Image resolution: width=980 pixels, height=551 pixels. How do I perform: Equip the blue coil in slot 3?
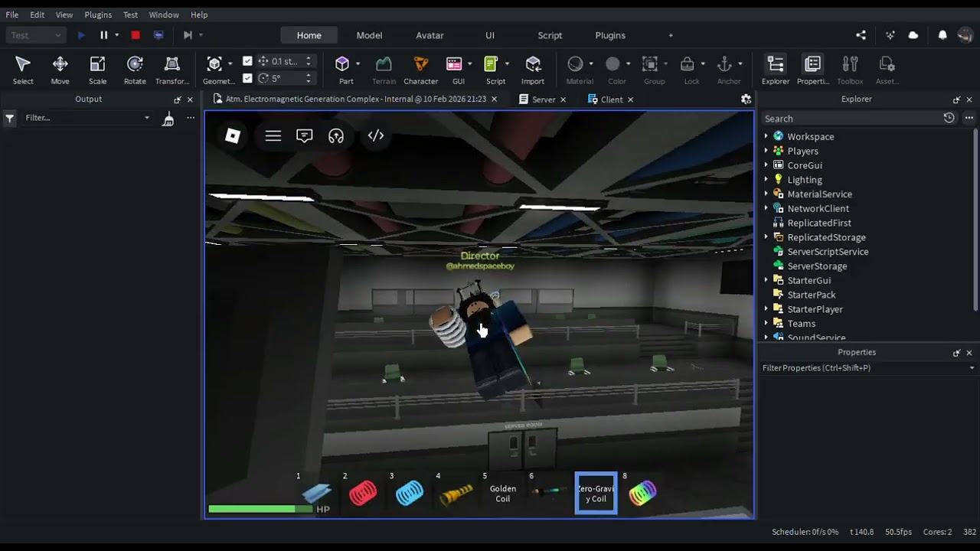(410, 494)
